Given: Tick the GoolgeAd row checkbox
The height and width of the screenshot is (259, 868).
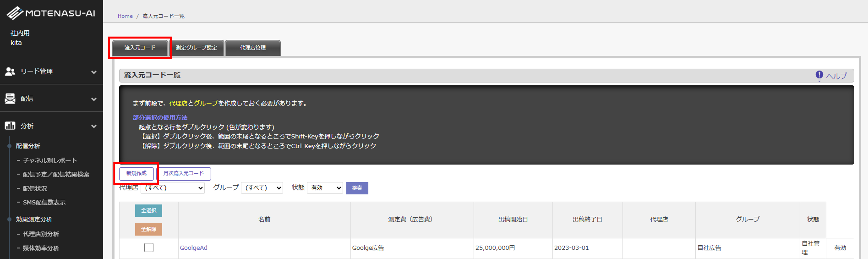Looking at the screenshot, I should (x=149, y=248).
